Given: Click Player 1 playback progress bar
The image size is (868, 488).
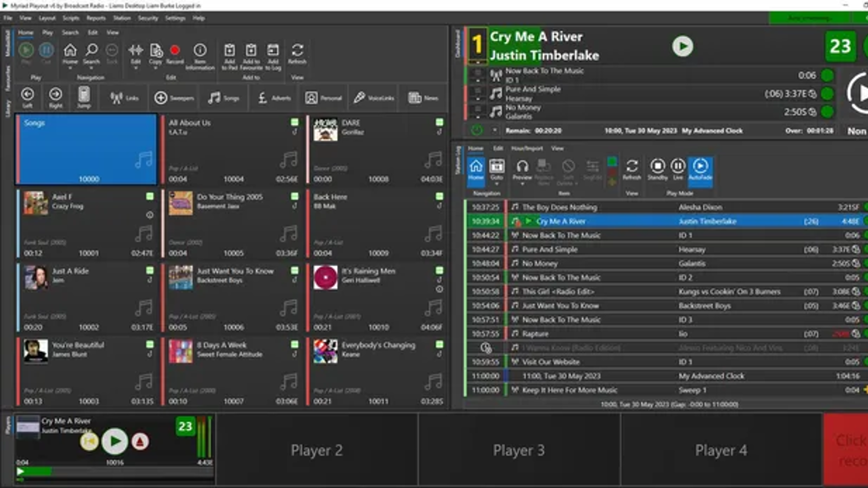Looking at the screenshot, I should click(x=115, y=472).
